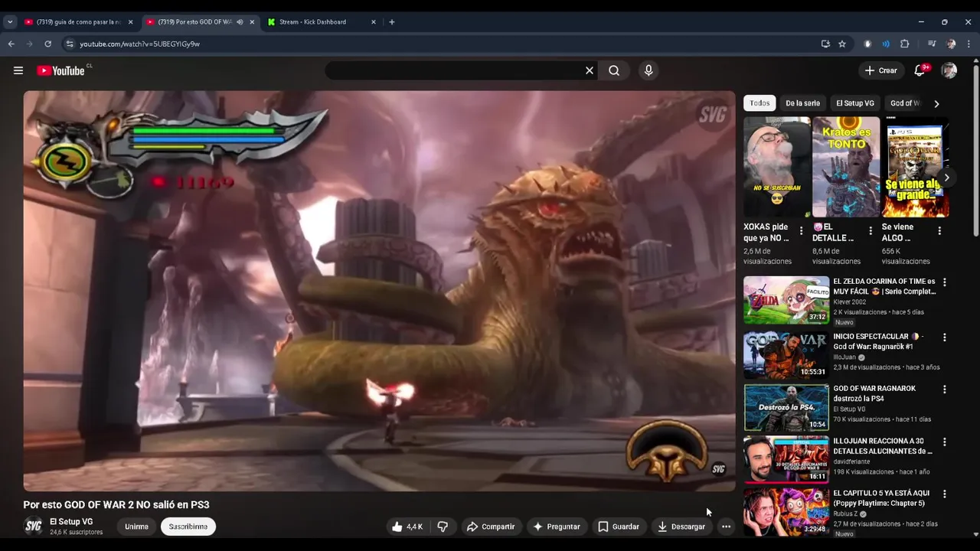Open the Extensions puzzle icon
This screenshot has width=980, height=551.
click(904, 44)
